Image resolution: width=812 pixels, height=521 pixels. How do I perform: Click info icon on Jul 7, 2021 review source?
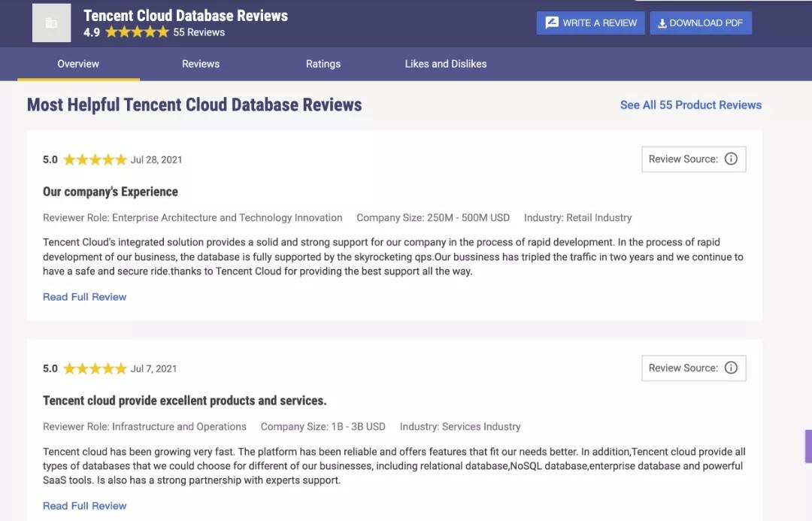click(731, 368)
